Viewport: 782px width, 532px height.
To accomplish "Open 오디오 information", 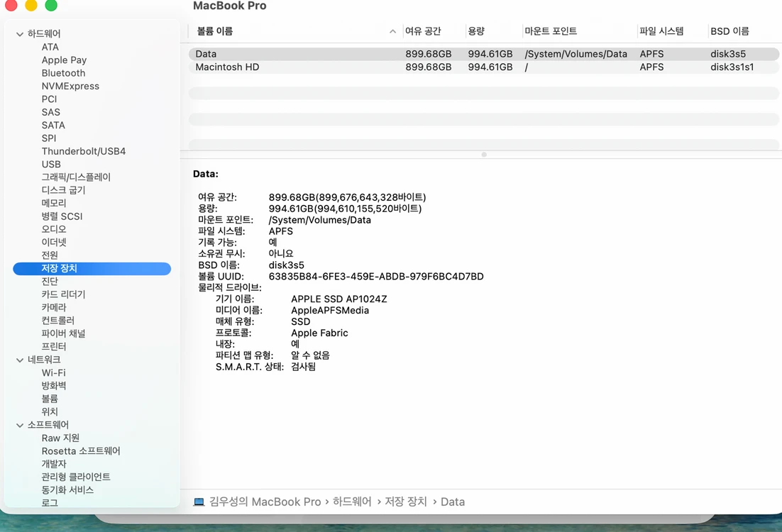I will tap(54, 229).
